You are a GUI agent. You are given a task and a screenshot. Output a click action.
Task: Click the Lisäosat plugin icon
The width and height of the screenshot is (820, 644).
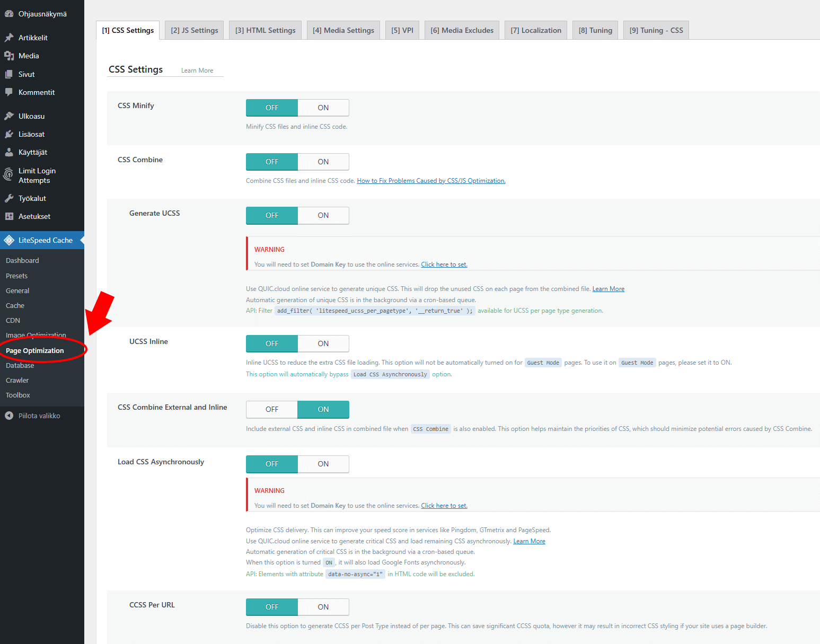[9, 134]
